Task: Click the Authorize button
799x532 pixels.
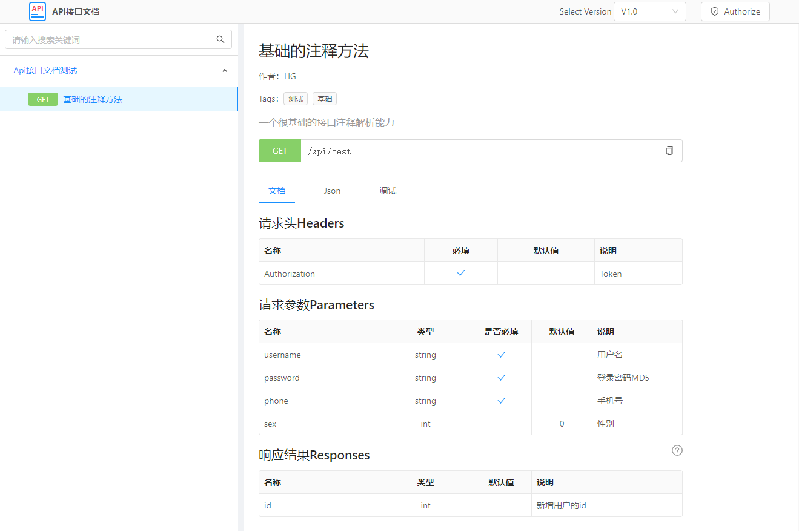Action: coord(735,11)
